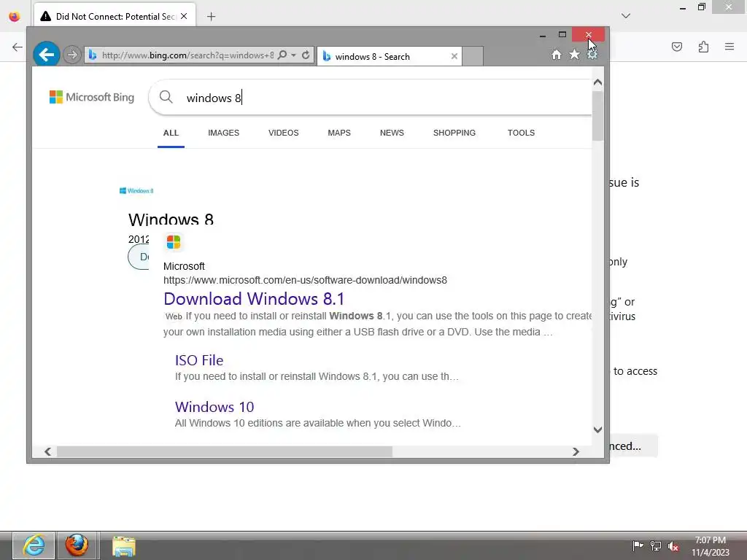Open a new tab in Firefox
Viewport: 747px width, 560px height.
click(211, 17)
